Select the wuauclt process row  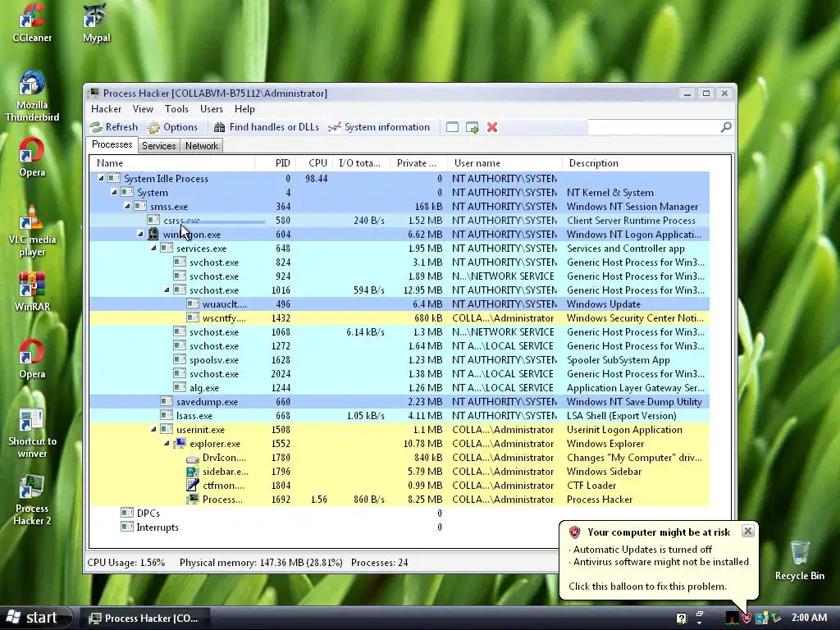(399, 304)
